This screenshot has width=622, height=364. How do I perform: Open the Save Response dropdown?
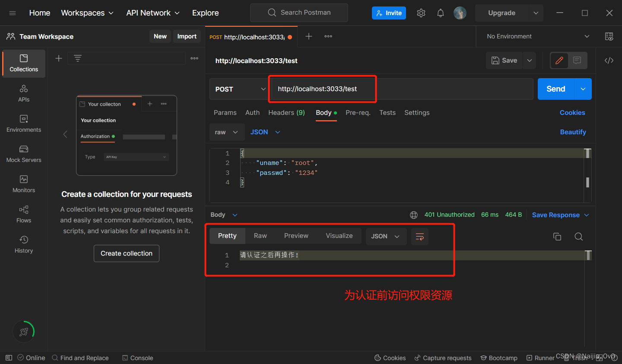tap(561, 215)
